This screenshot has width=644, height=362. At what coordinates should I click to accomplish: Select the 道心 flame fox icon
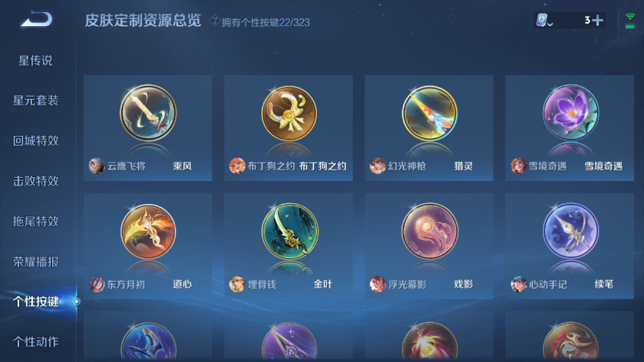[148, 231]
